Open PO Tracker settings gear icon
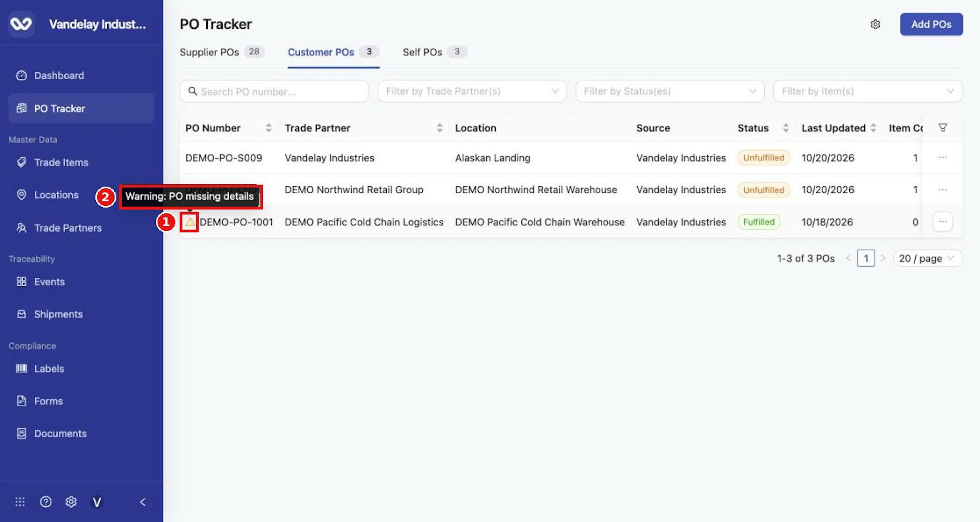 [x=875, y=24]
